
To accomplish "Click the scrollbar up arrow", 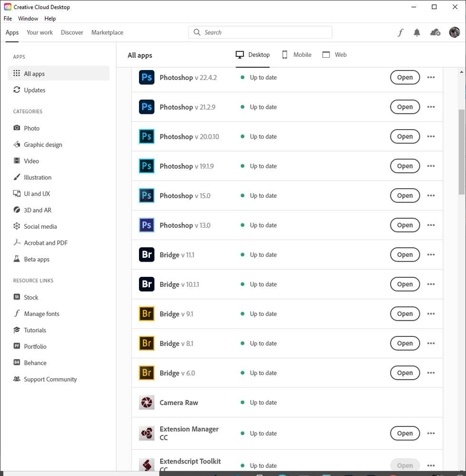I will tap(461, 72).
